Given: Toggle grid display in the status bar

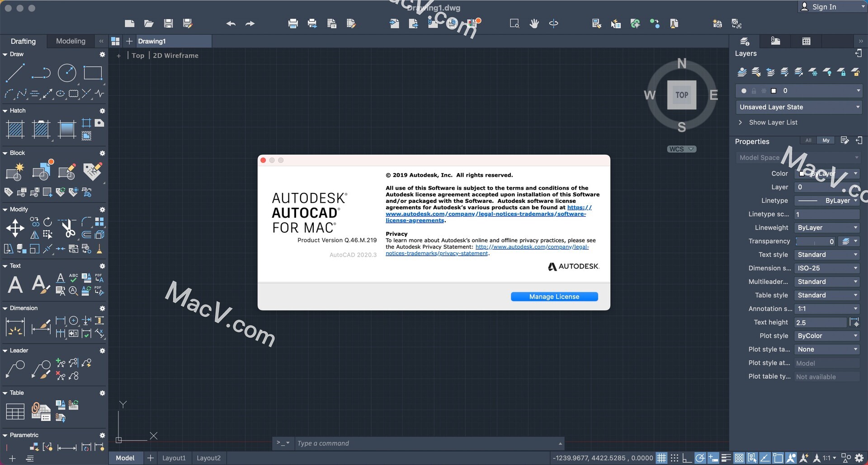Looking at the screenshot, I should click(x=662, y=458).
